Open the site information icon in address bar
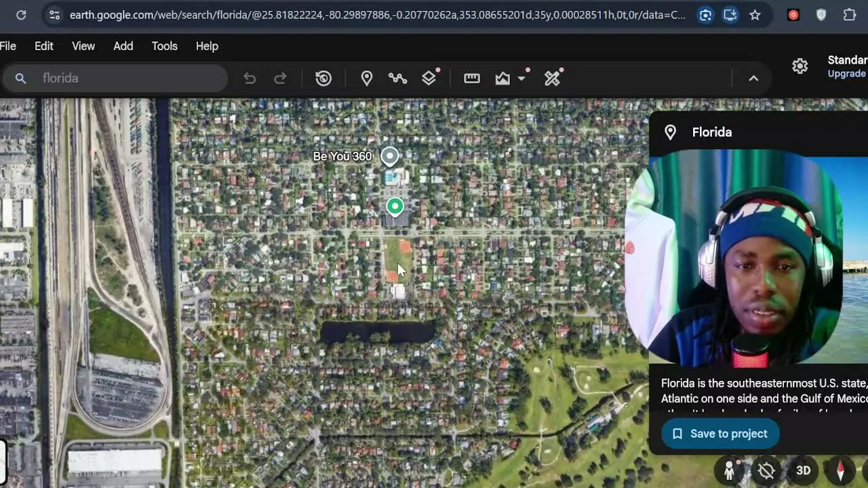Screen dimensions: 868x488 click(x=55, y=15)
